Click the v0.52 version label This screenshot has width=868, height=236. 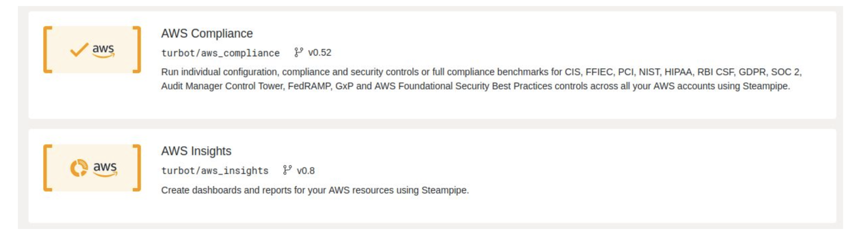(319, 53)
